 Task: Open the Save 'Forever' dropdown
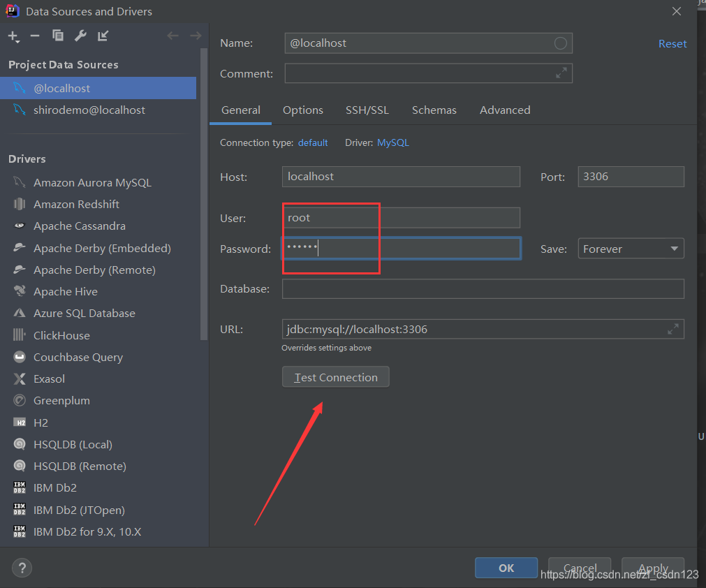(631, 249)
